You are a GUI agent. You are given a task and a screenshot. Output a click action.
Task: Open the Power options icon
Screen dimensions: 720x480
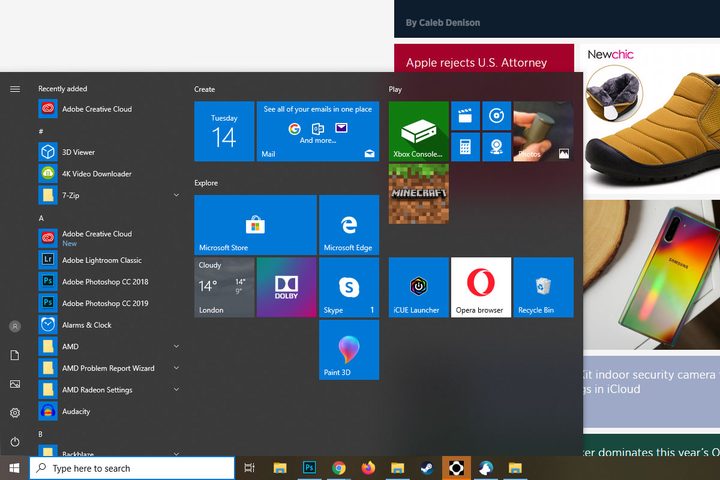15,442
